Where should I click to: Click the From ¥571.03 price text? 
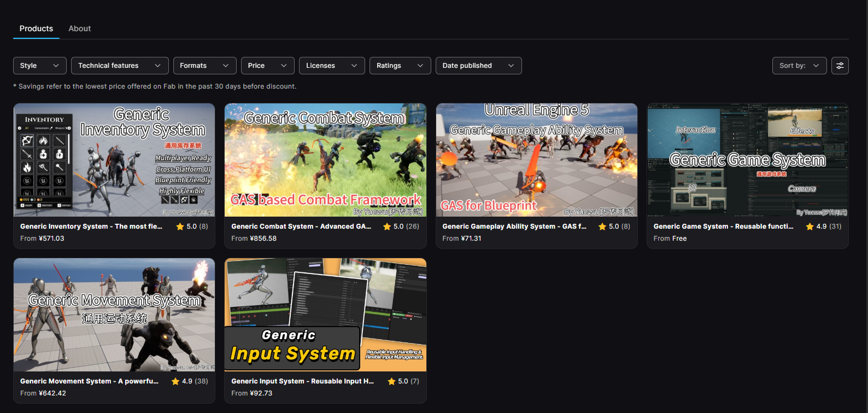tap(42, 239)
